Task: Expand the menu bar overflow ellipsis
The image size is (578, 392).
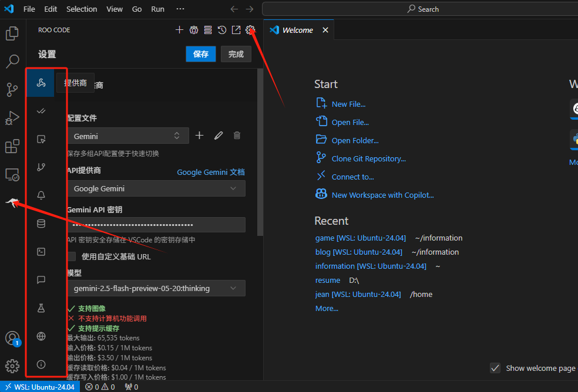Action: [180, 9]
